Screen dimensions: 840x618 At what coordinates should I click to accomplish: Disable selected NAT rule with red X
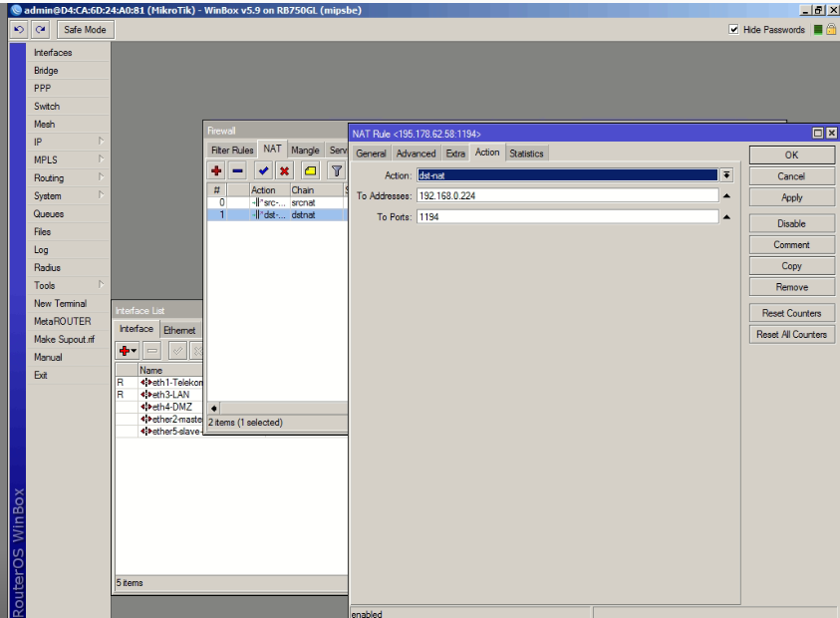pyautogui.click(x=284, y=171)
